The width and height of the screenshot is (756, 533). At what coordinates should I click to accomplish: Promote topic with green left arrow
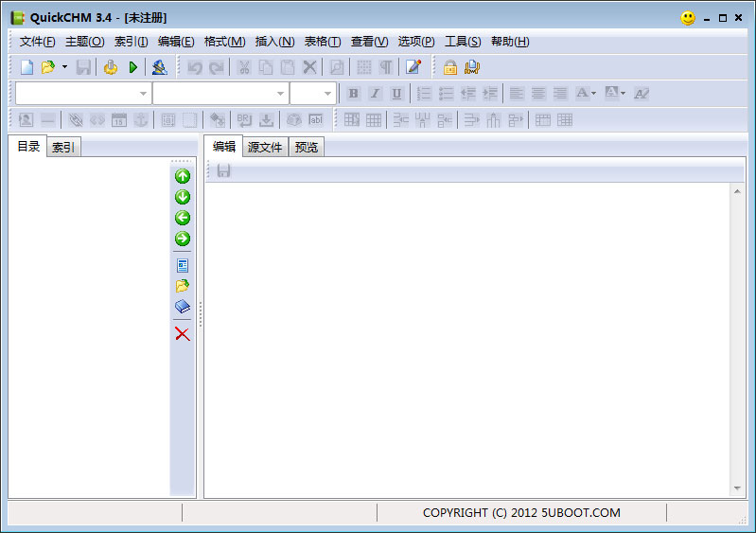pos(183,218)
